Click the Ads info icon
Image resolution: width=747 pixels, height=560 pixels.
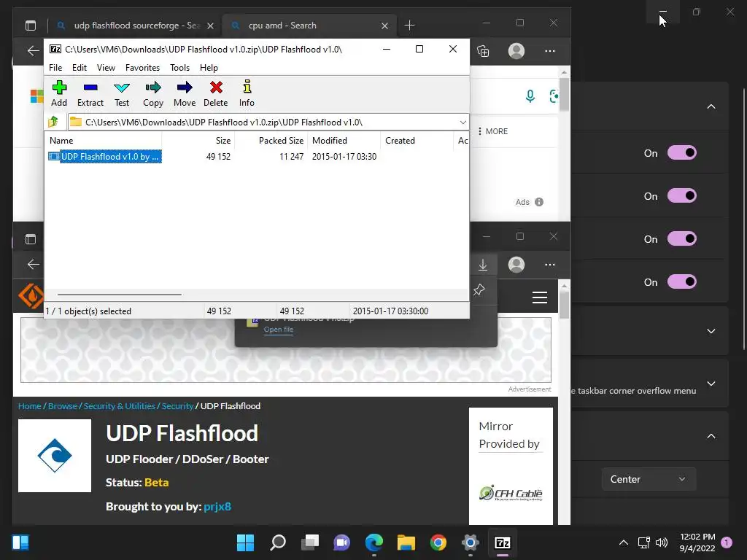(x=539, y=202)
